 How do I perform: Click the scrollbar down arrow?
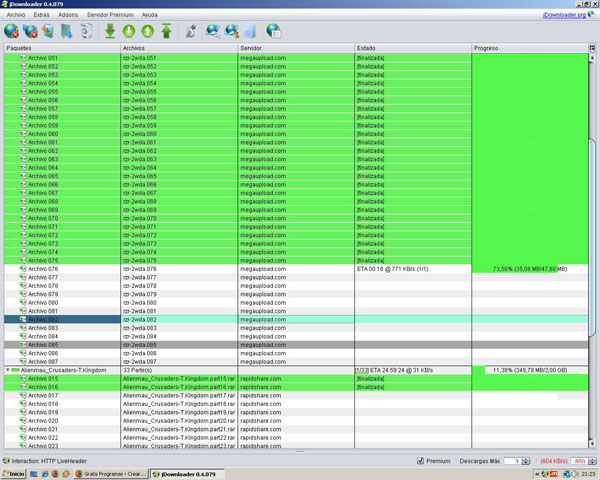[592, 444]
